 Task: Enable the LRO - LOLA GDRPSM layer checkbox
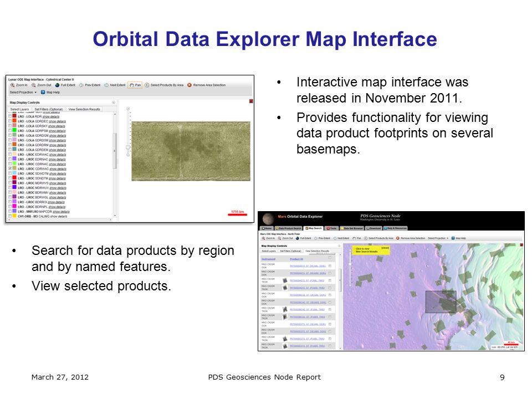[x=10, y=131]
